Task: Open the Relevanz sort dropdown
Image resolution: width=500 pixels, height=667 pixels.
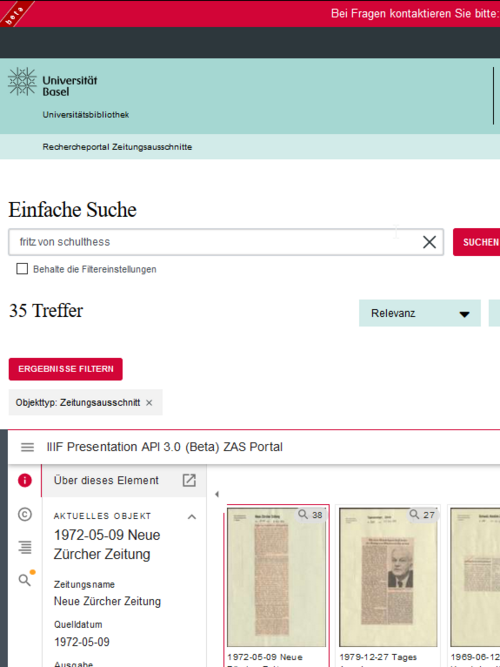Action: tap(420, 313)
